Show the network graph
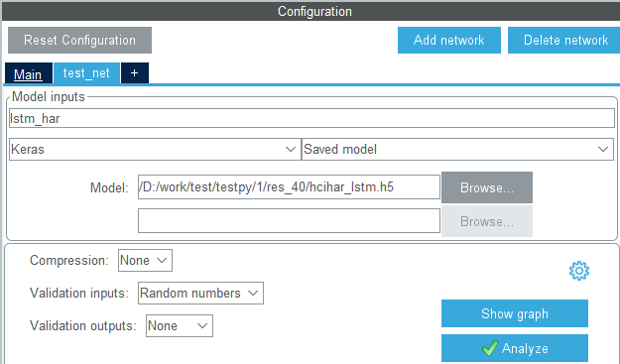 [515, 313]
